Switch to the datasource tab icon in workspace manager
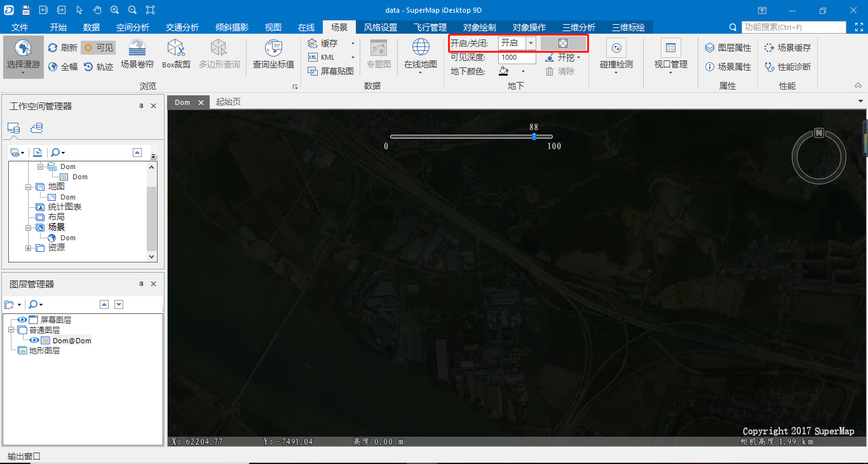The image size is (868, 464). tap(37, 128)
